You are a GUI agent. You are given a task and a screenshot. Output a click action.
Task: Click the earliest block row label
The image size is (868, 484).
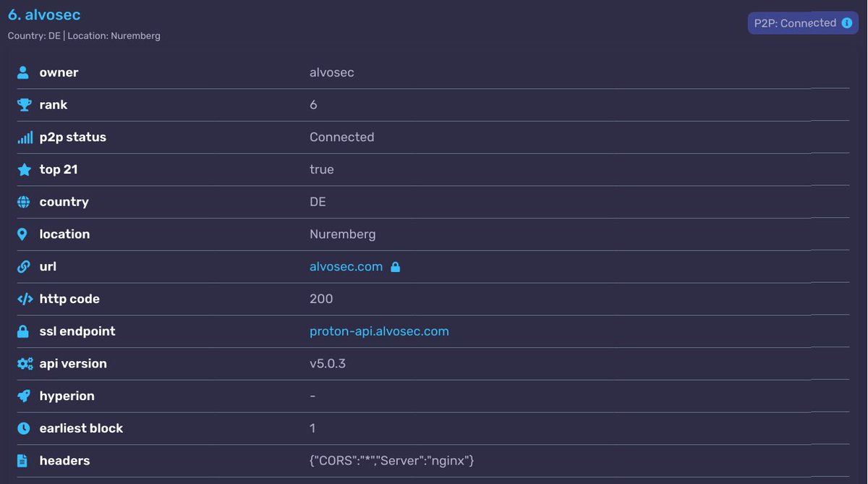pyautogui.click(x=81, y=428)
